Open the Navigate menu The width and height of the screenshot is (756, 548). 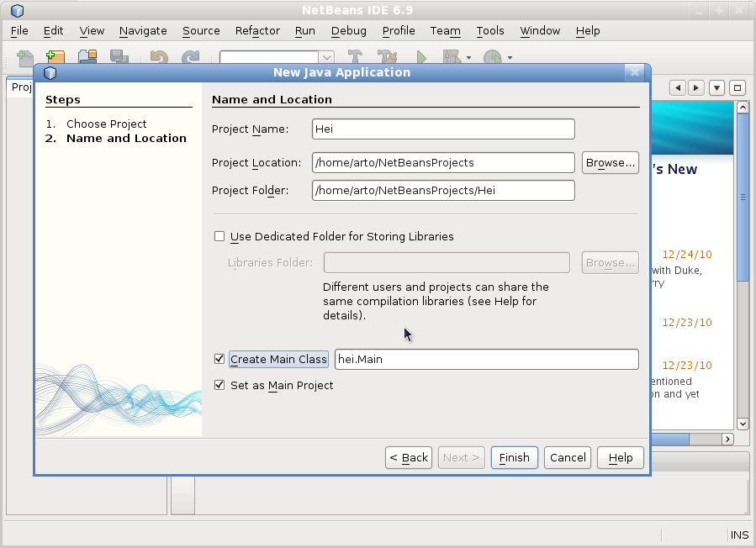[x=143, y=31]
